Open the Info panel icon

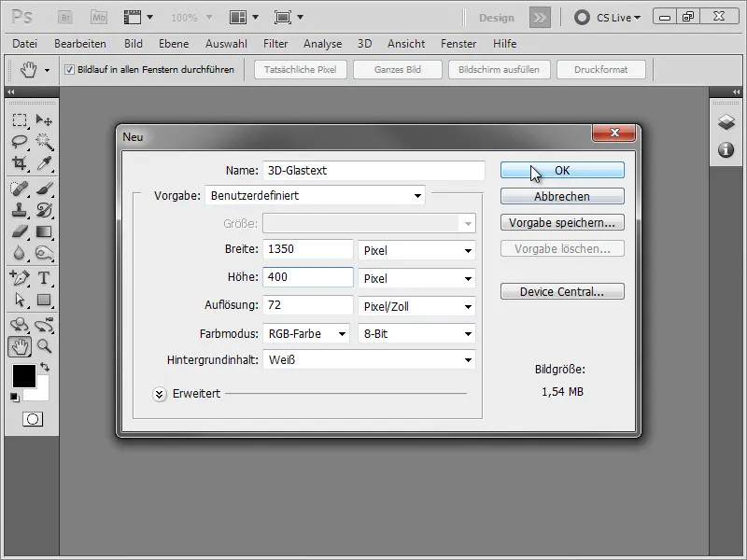tap(726, 150)
